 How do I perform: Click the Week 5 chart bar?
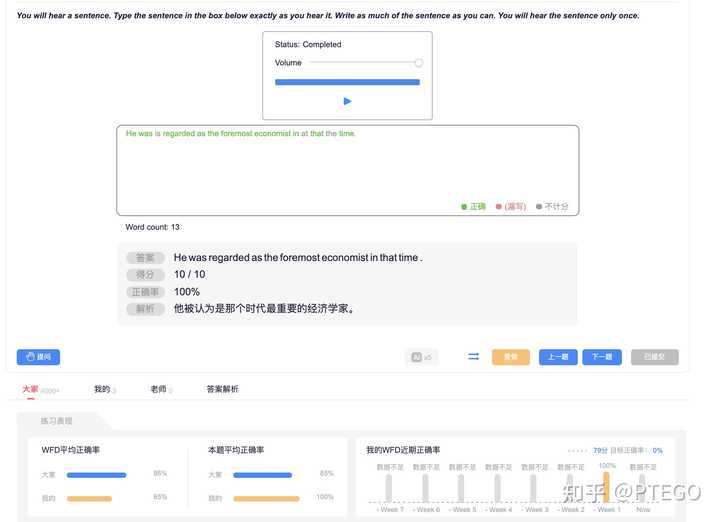pos(461,488)
